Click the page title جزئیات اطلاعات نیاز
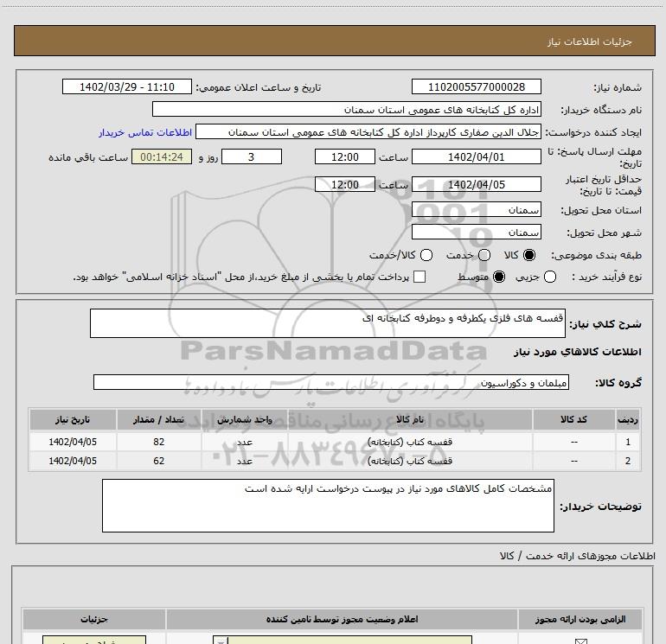 coord(590,41)
